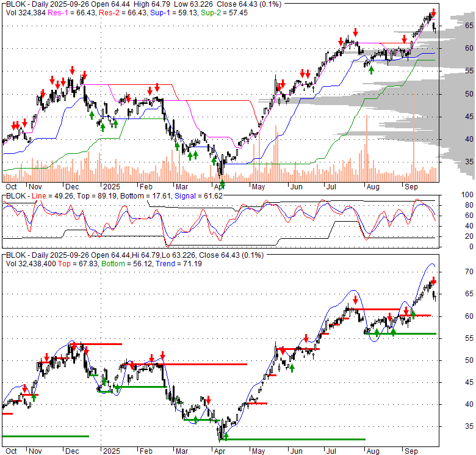This screenshot has width=476, height=455.
Task: Click the 35 price tick on upper chart axis
Action: tap(469, 162)
